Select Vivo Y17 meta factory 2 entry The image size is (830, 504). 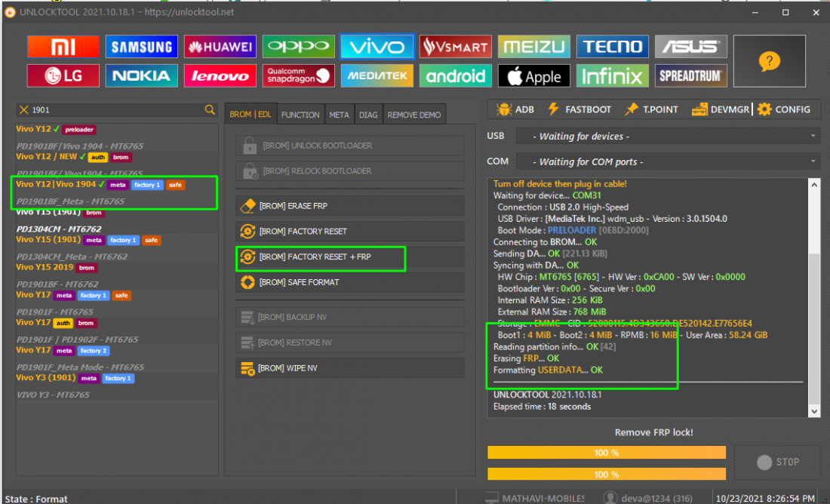point(116,358)
